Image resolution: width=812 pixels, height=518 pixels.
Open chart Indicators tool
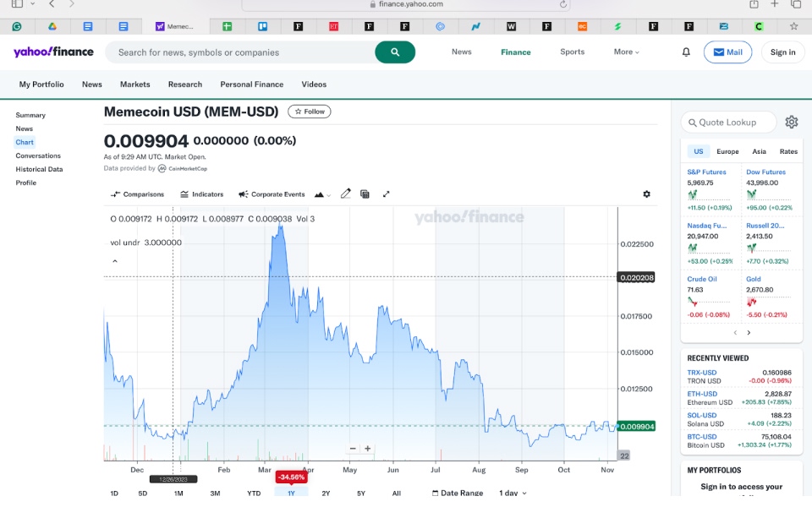(202, 194)
